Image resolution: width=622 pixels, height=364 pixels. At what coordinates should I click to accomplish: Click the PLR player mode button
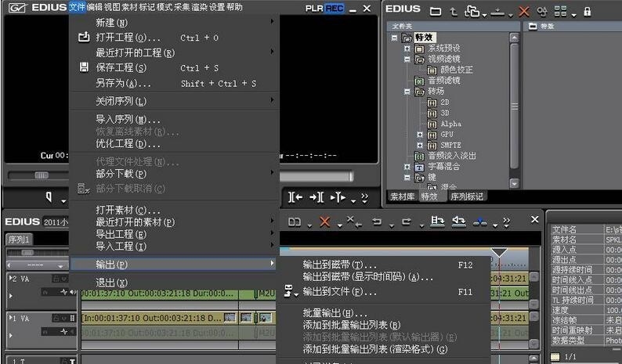coord(314,9)
